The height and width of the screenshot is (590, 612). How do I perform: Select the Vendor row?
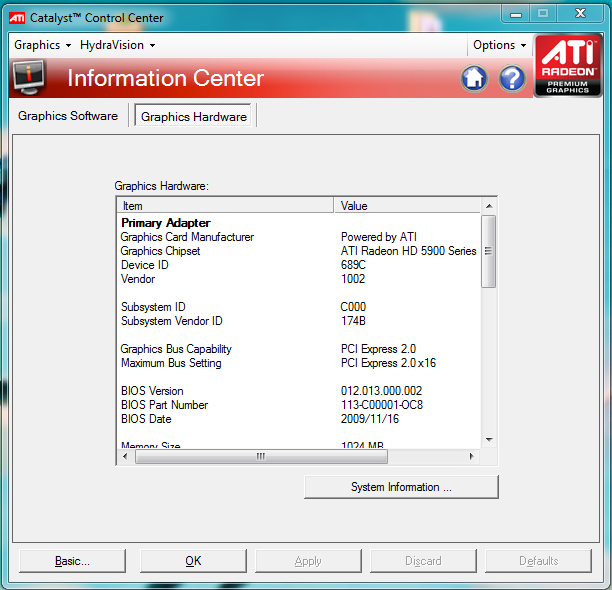tap(299, 279)
